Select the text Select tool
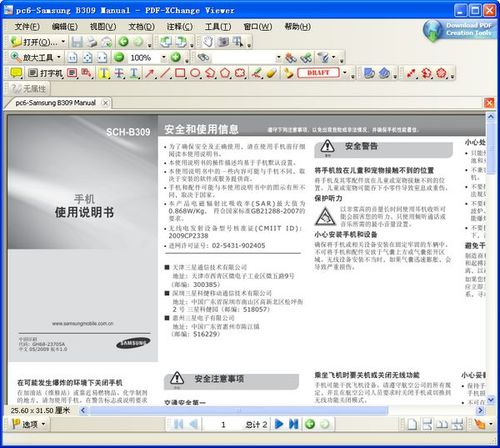The width and height of the screenshot is (500, 448). 237,42
